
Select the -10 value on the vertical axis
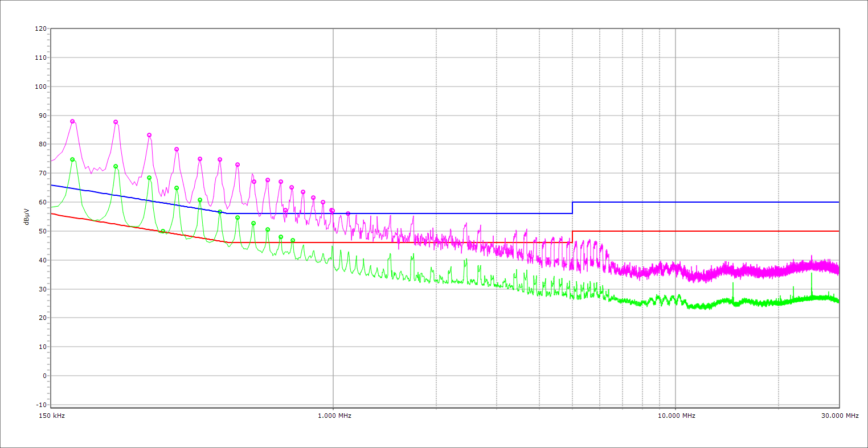40,405
